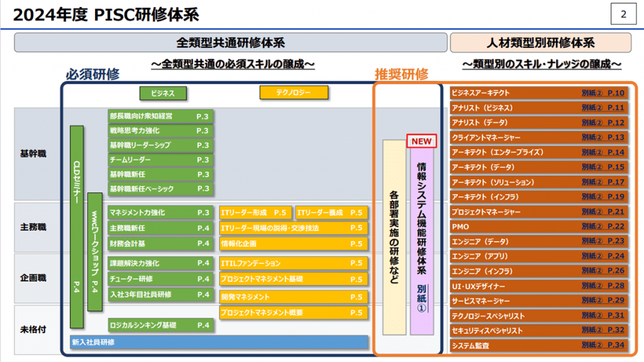Click ～類型別のスキル･ナレッジの醸成～ subtitle

click(541, 64)
